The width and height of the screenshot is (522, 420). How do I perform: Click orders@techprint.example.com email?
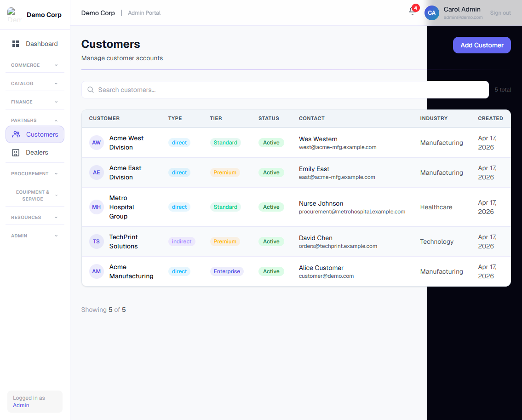coord(338,246)
